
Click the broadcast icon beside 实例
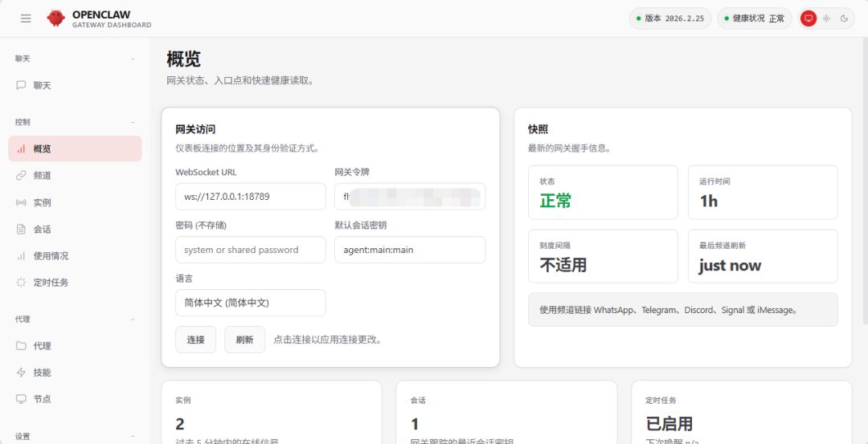(21, 202)
